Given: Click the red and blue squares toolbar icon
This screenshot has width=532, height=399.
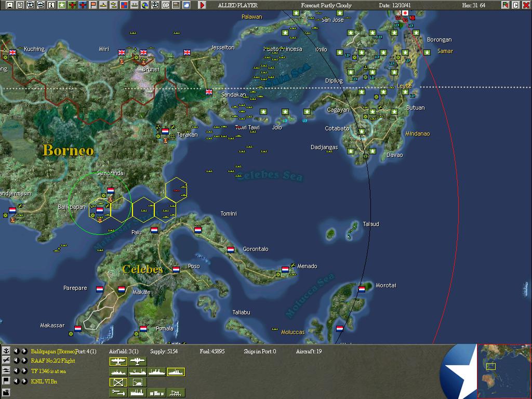Looking at the screenshot, I should pos(124,5).
